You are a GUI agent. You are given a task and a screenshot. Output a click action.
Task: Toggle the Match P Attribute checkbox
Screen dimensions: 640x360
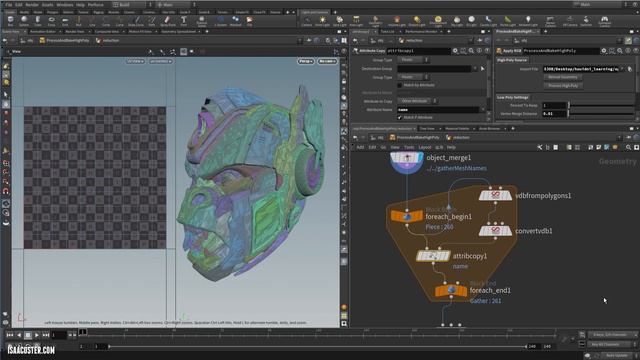(x=400, y=118)
